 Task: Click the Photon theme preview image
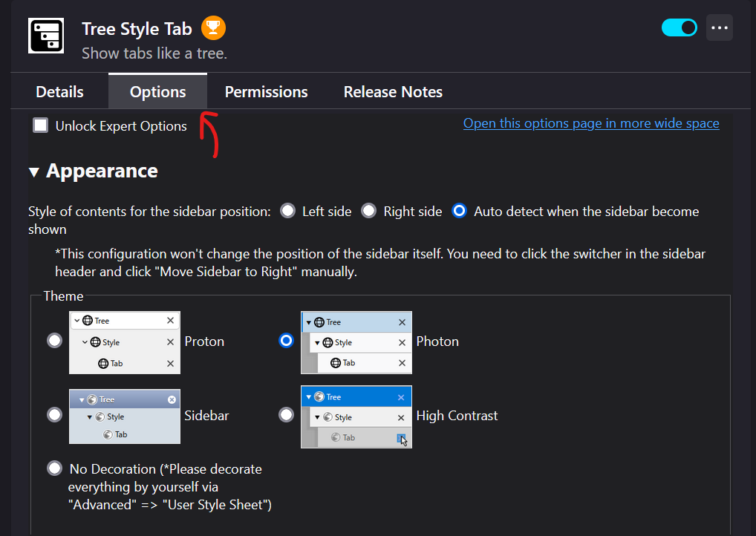[356, 342]
